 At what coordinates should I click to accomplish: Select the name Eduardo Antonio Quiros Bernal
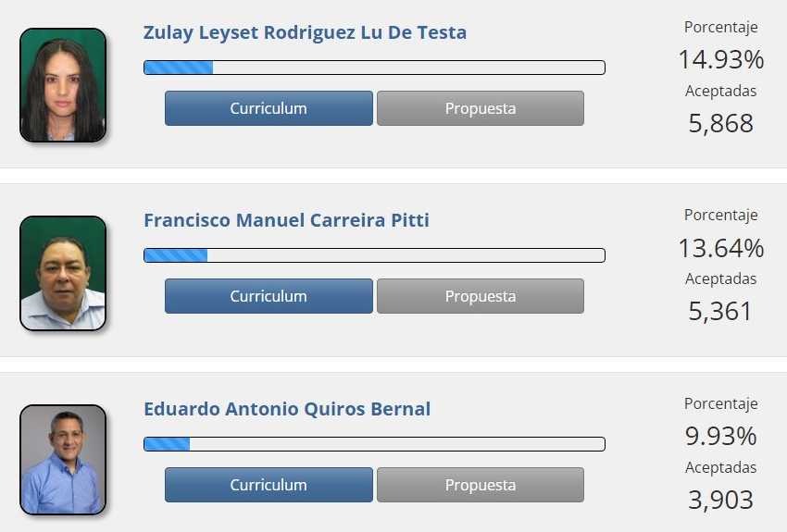tap(287, 409)
